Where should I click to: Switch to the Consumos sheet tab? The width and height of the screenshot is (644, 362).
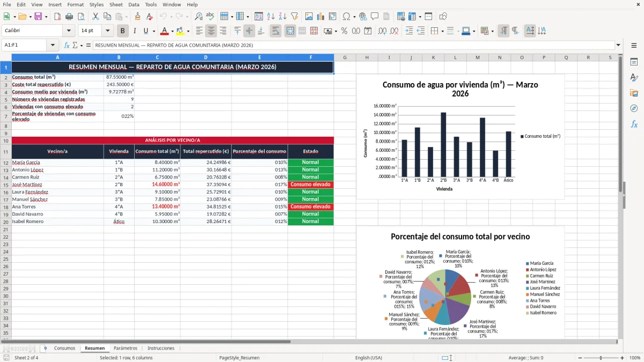click(x=64, y=349)
